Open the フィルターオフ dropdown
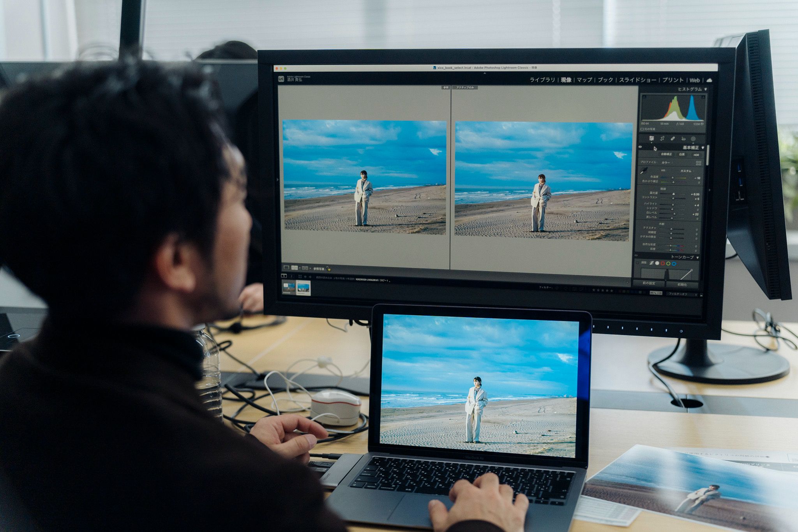Screen dimensions: 798x532 click(x=681, y=294)
